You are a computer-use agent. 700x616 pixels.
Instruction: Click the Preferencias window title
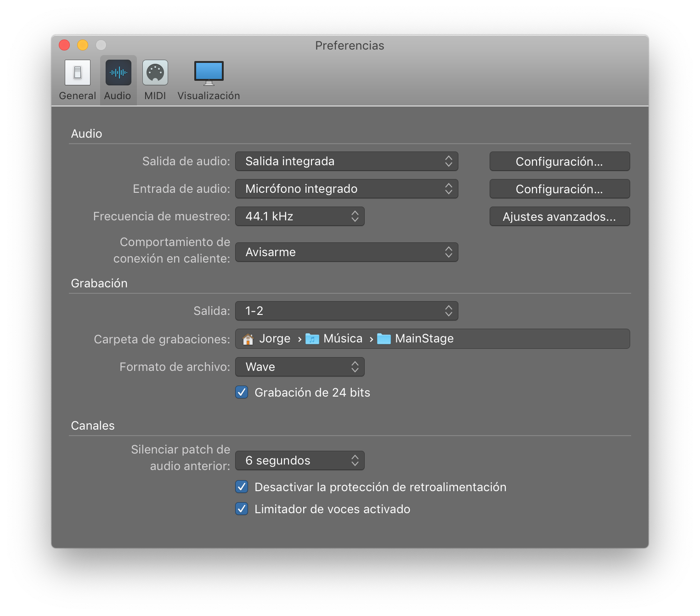(x=350, y=45)
